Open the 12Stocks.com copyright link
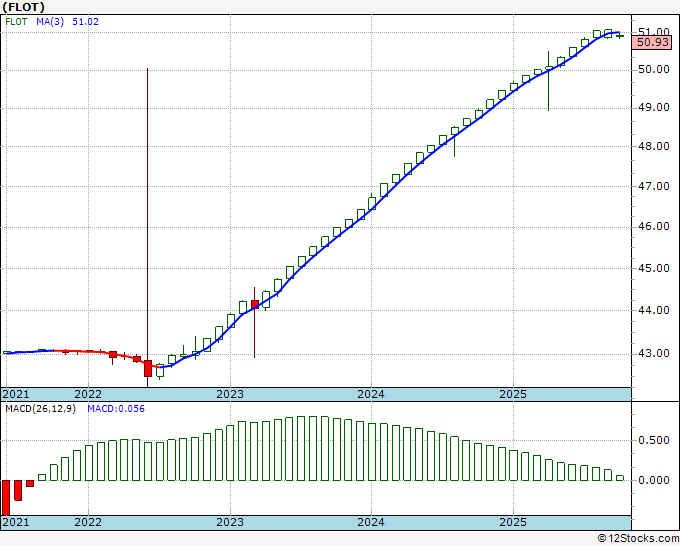The width and height of the screenshot is (680, 546). [x=639, y=539]
